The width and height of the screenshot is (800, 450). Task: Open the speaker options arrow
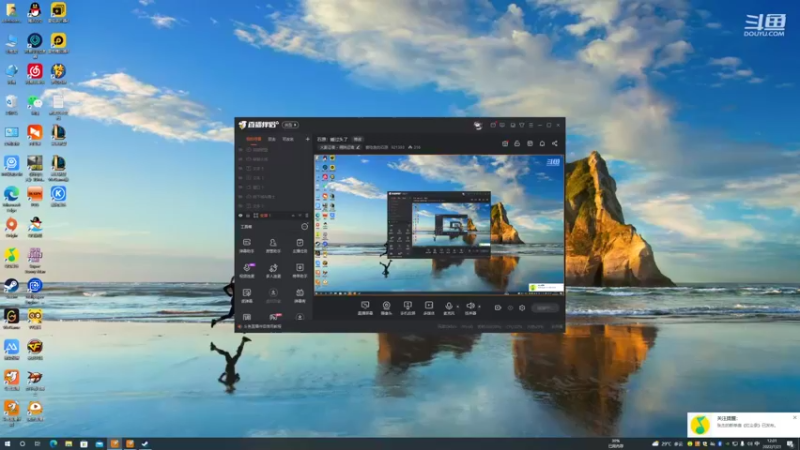(479, 307)
